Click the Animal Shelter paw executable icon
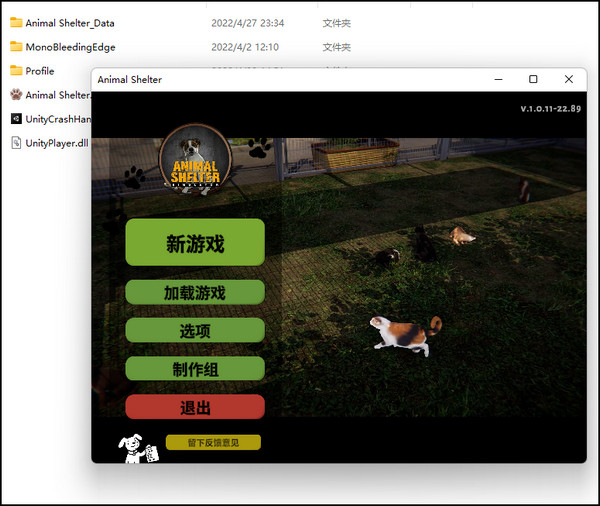 click(x=16, y=95)
